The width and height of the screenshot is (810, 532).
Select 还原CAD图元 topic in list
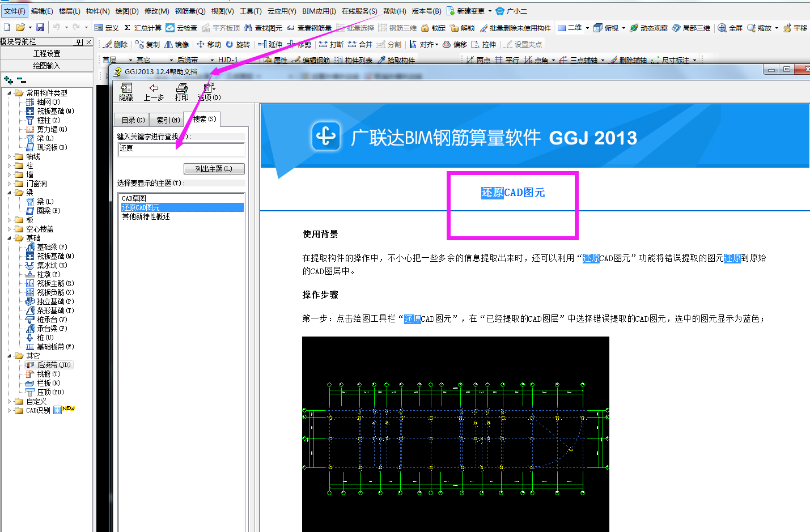click(182, 207)
